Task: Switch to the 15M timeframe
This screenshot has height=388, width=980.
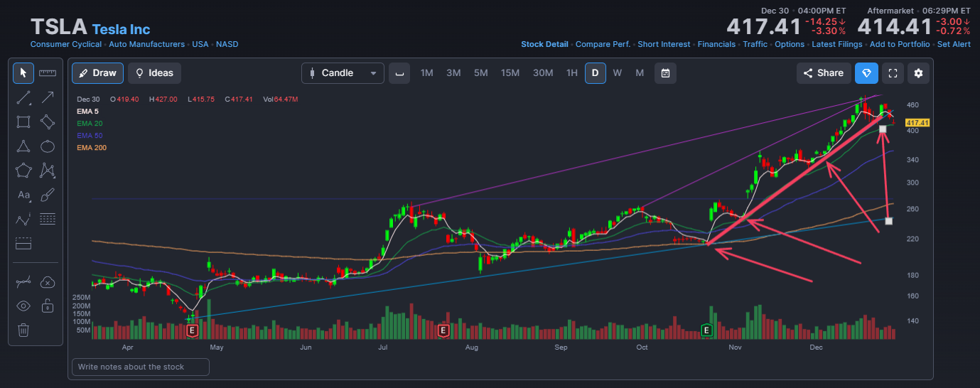Action: 510,73
